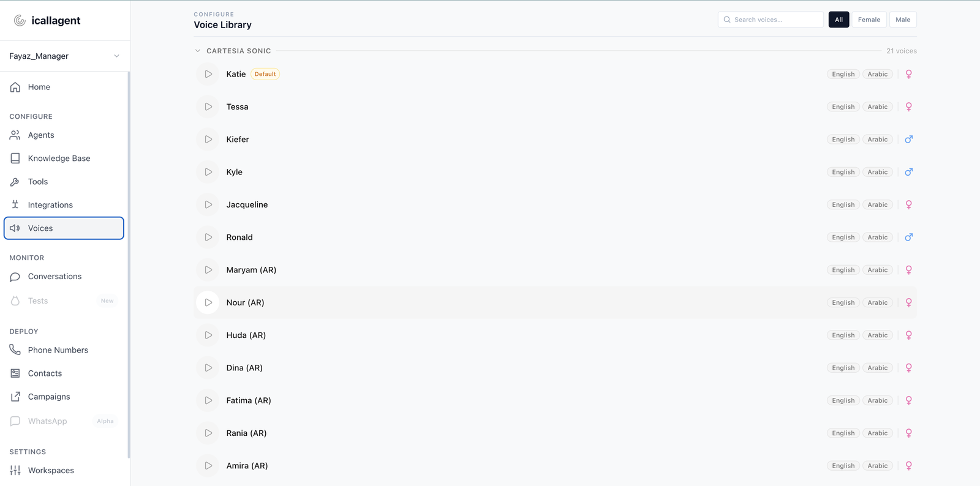Filter voices by Female
This screenshot has width=980, height=486.
869,20
